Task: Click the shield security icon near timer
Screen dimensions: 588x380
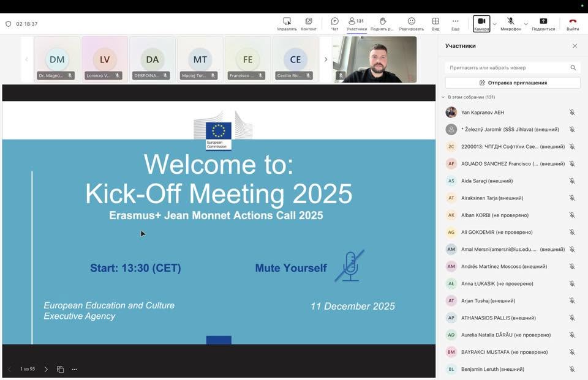Action: click(x=8, y=24)
